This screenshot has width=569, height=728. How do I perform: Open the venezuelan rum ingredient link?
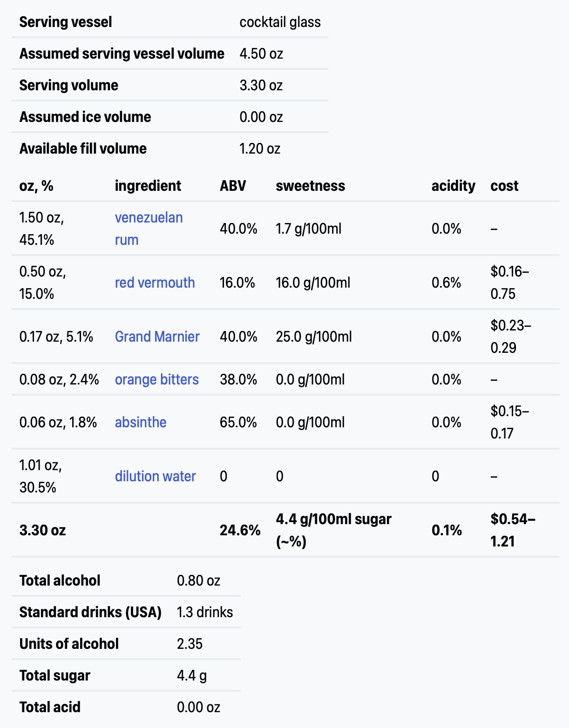[149, 218]
